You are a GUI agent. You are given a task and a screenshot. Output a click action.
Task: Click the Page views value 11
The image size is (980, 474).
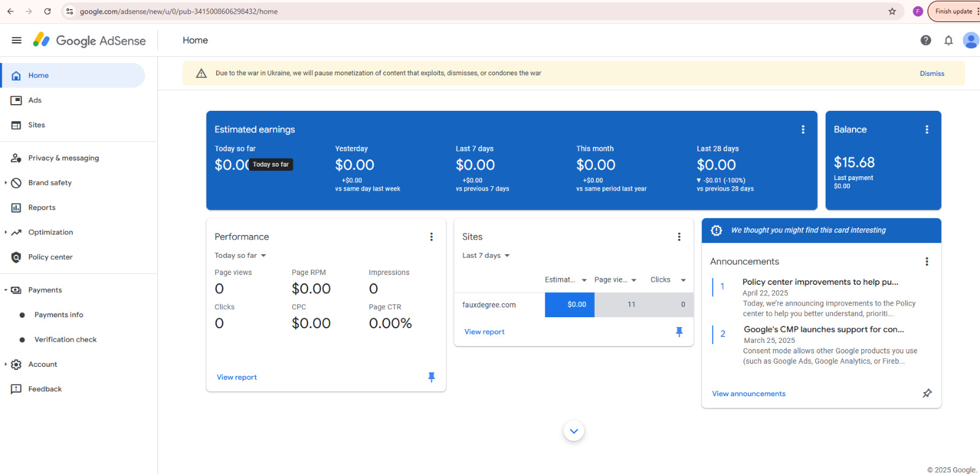point(631,304)
